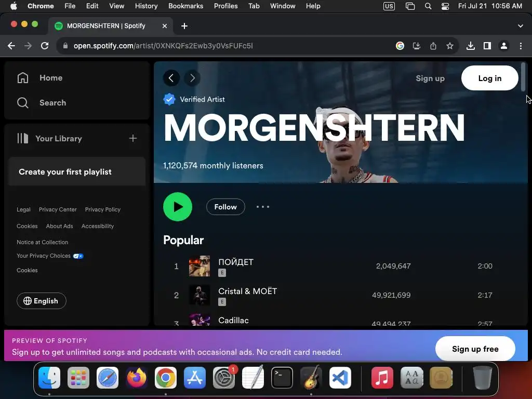Open Notice at Collection link
This screenshot has width=532, height=399.
[43, 242]
